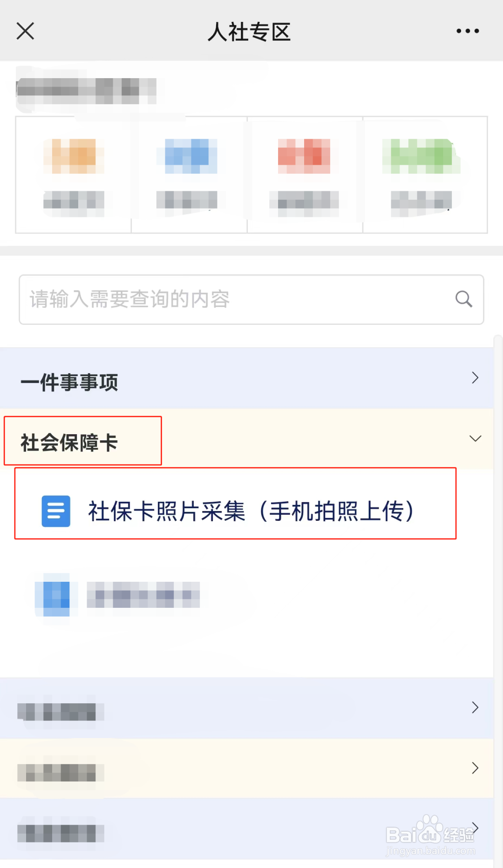Tap the magnifier search icon
Screen dimensions: 503x868
(464, 299)
